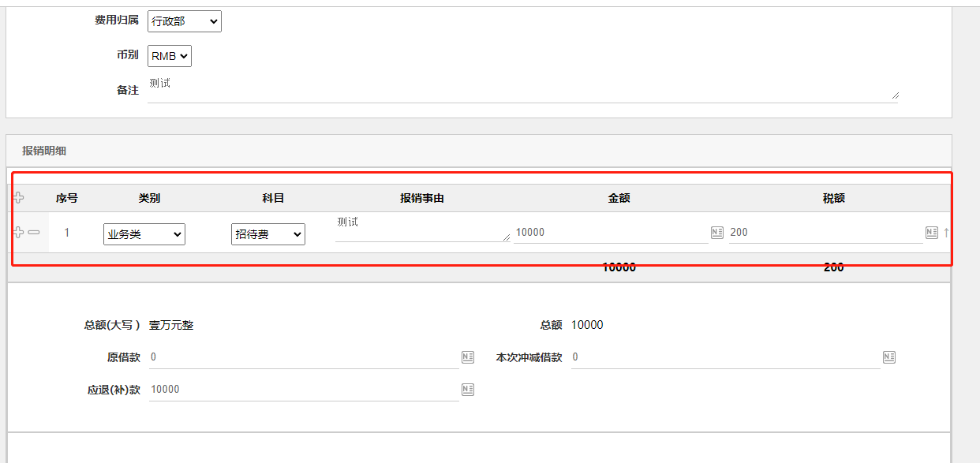Image resolution: width=980 pixels, height=463 pixels.
Task: Click the 金额 input with 10000
Action: coord(611,233)
